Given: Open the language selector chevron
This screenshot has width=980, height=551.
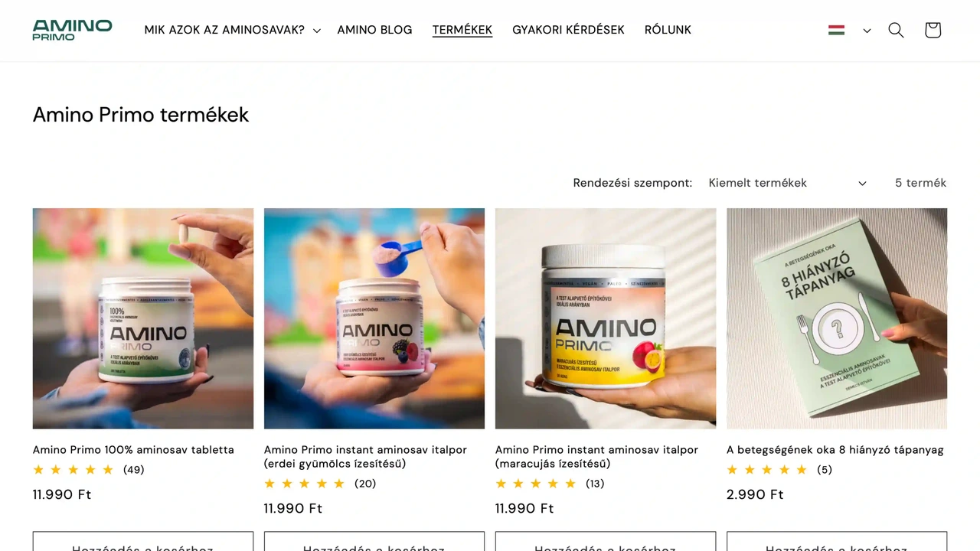Looking at the screenshot, I should pyautogui.click(x=867, y=31).
